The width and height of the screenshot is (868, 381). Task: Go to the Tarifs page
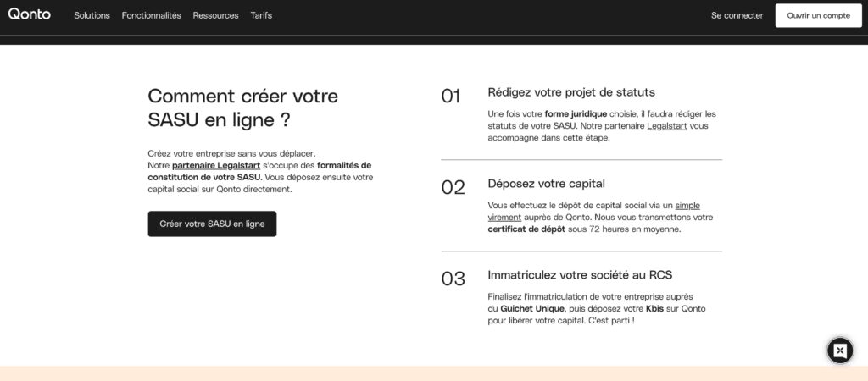(261, 15)
